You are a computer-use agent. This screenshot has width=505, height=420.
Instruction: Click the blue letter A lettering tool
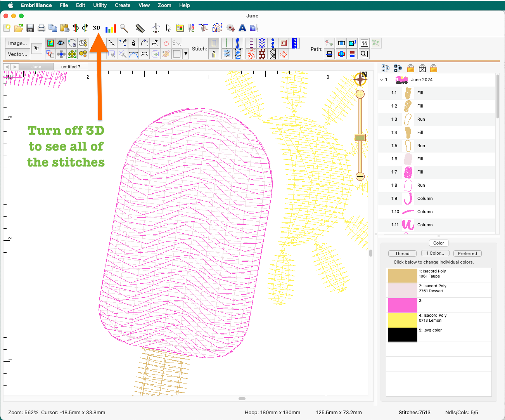242,28
